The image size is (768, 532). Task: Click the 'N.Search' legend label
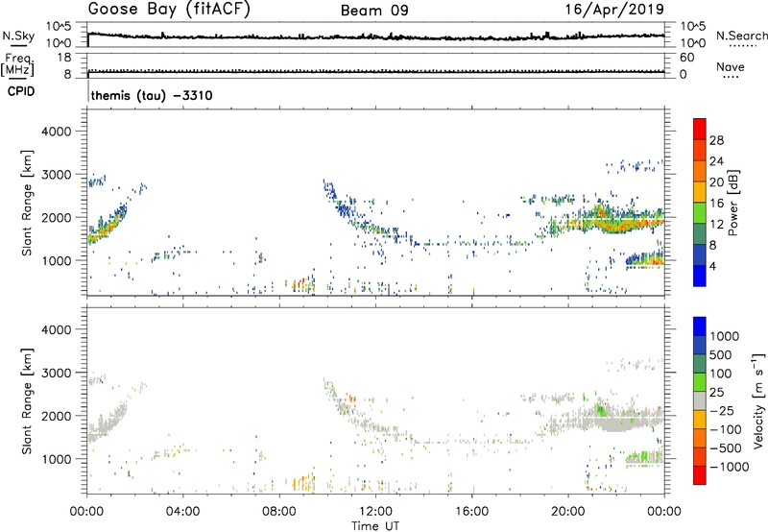tap(741, 36)
